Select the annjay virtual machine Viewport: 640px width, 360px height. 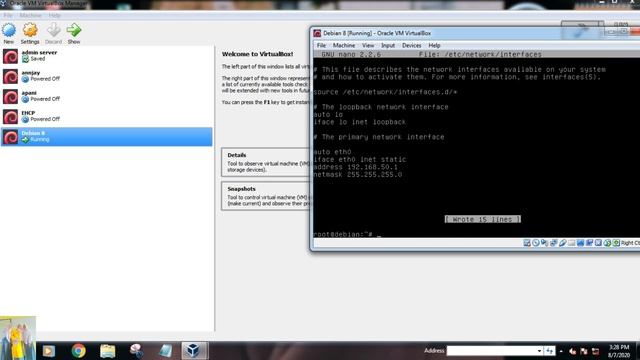[107, 76]
